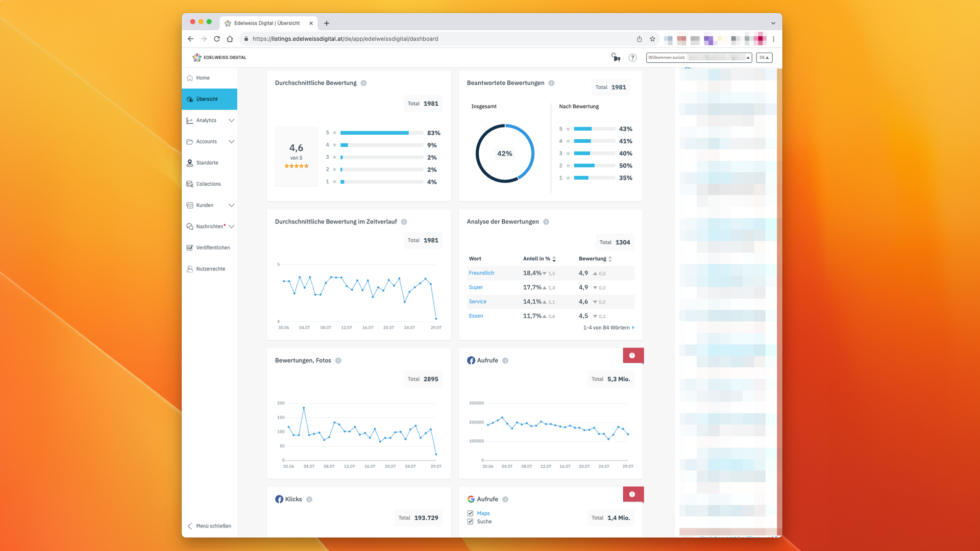Show info for Beantwortete Bewertungen
Image resolution: width=980 pixels, height=551 pixels.
coord(551,83)
